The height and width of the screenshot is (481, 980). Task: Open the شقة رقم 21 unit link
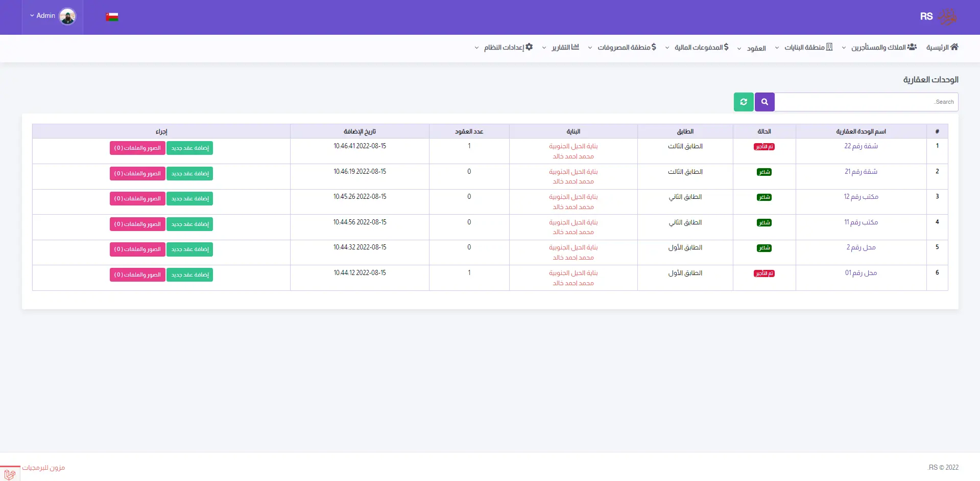click(x=861, y=172)
